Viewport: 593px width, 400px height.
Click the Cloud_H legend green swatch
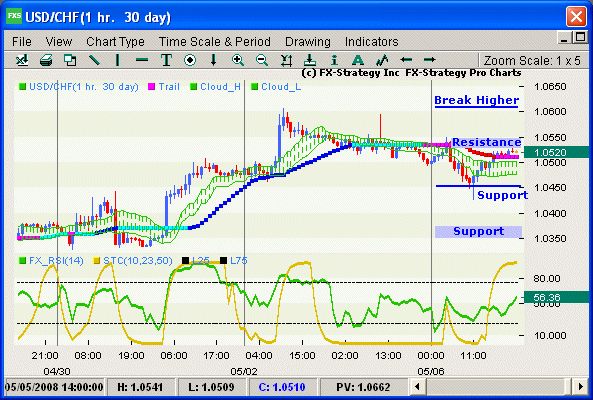tap(194, 87)
